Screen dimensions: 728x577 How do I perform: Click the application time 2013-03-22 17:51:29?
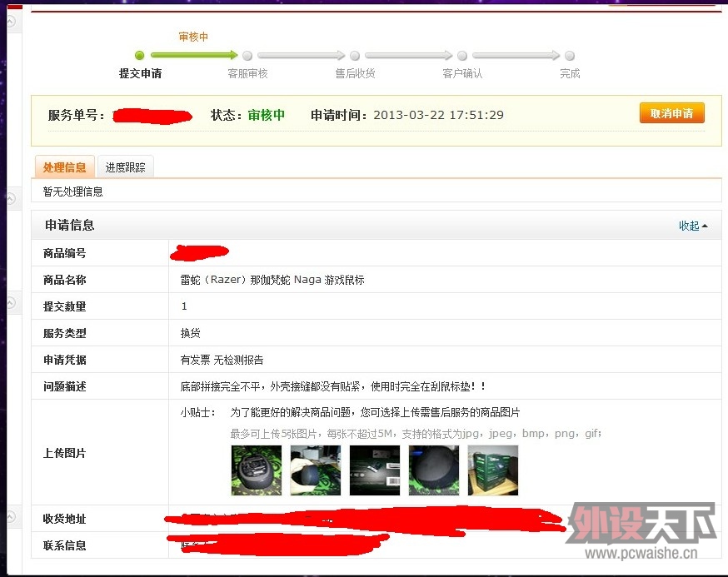438,115
